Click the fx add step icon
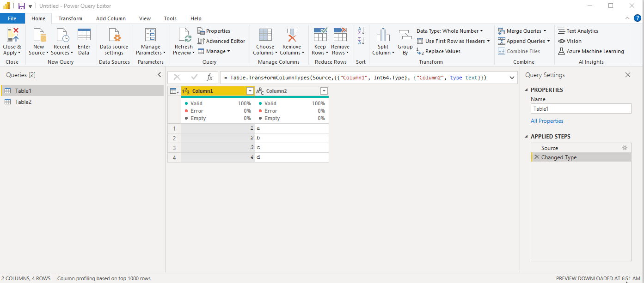The height and width of the screenshot is (283, 644). pos(209,78)
